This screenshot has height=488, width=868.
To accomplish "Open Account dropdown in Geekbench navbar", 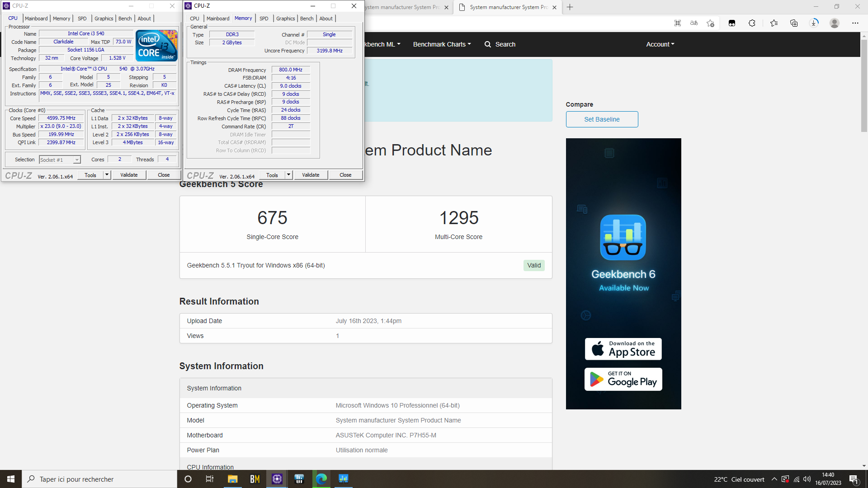I will (x=660, y=44).
